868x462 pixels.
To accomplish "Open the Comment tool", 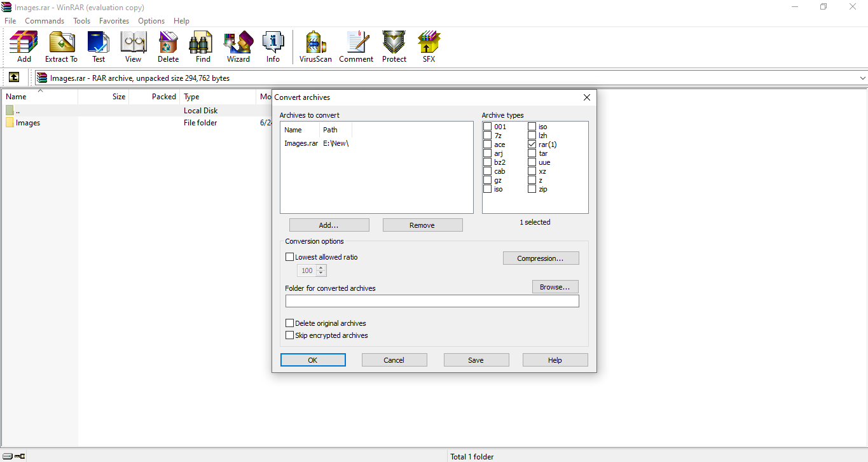I will [356, 45].
